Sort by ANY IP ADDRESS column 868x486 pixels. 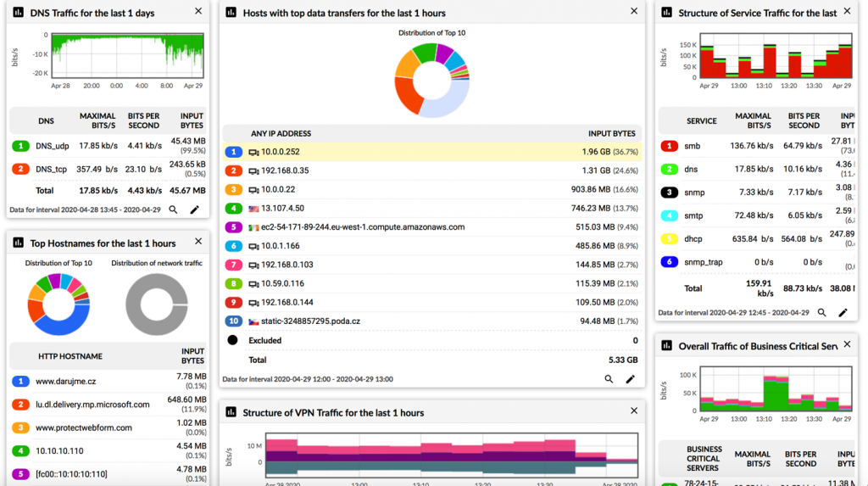[x=281, y=133]
